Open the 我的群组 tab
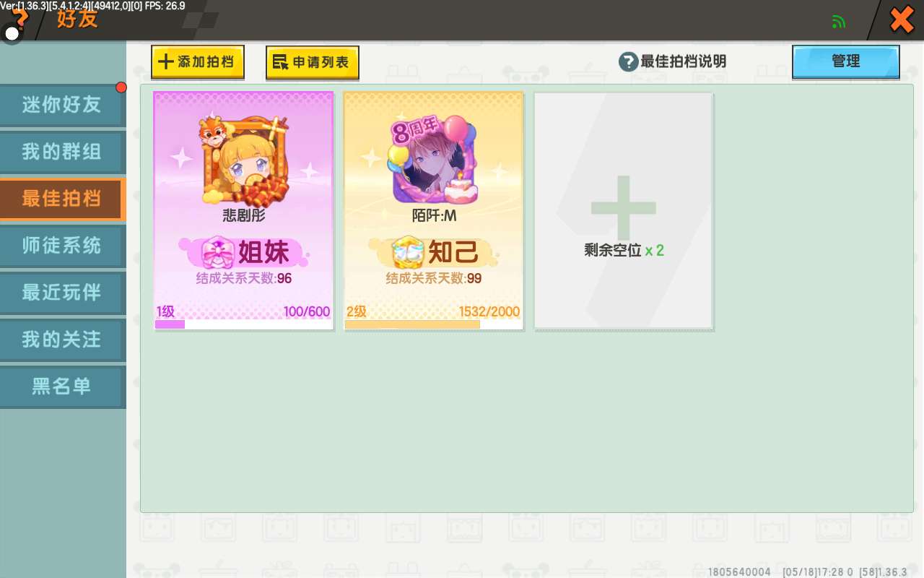The height and width of the screenshot is (578, 924). pos(62,152)
